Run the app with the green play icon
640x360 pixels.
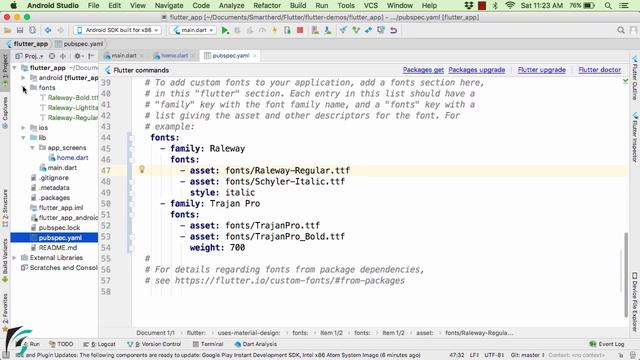coord(225,30)
